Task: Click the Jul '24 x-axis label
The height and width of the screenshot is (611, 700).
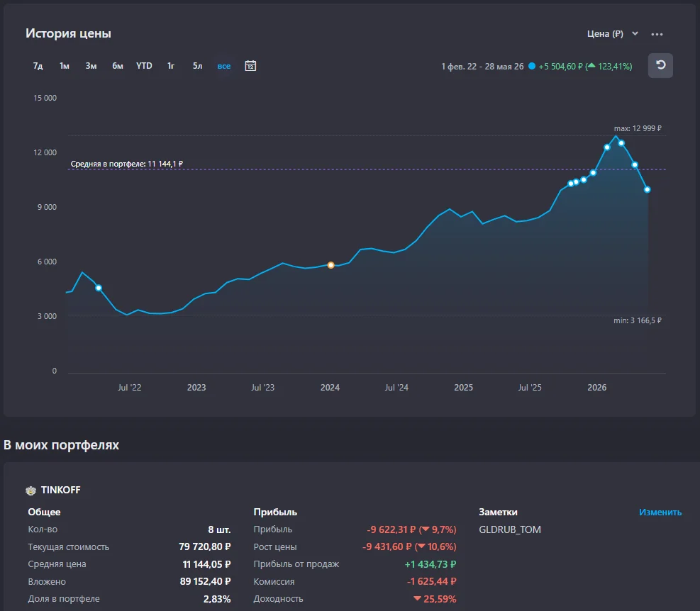Action: click(396, 388)
